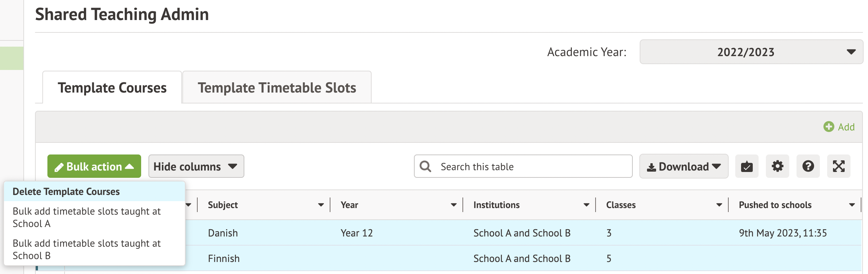Choose Delete Template Courses menu option
Image resolution: width=868 pixels, height=274 pixels.
tap(66, 192)
